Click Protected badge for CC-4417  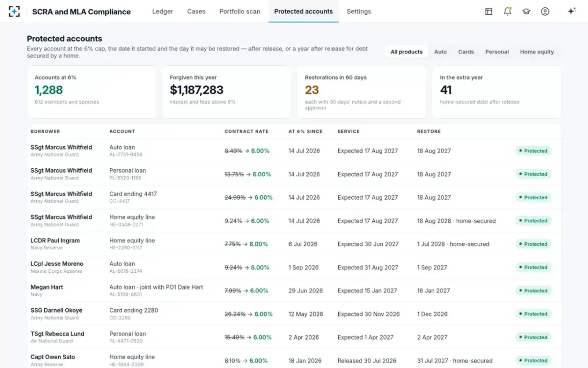(533, 198)
